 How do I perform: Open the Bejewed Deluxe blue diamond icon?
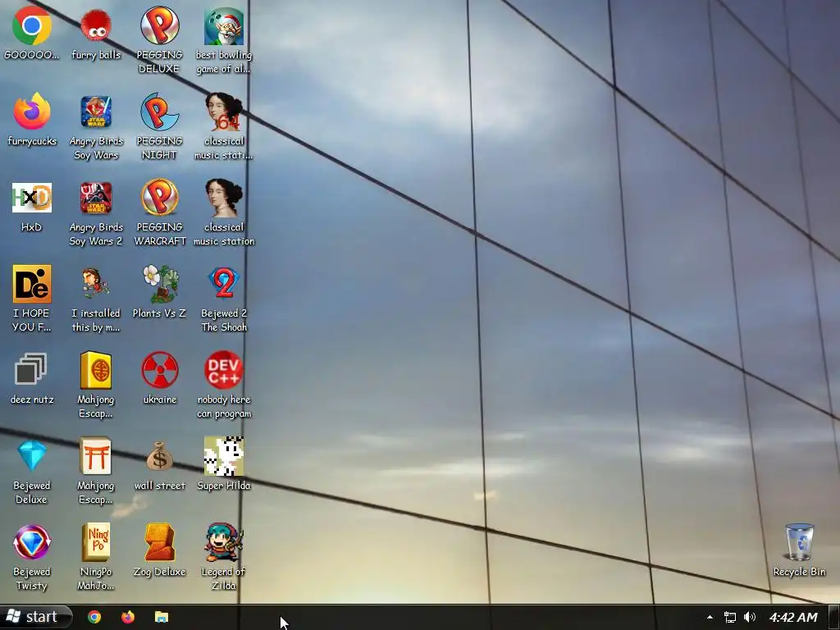[32, 455]
